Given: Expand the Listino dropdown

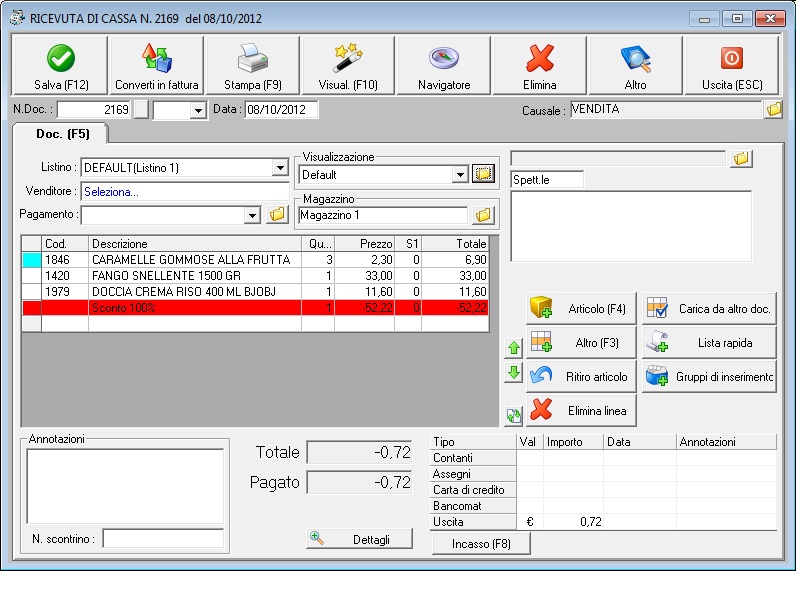Looking at the screenshot, I should (280, 168).
